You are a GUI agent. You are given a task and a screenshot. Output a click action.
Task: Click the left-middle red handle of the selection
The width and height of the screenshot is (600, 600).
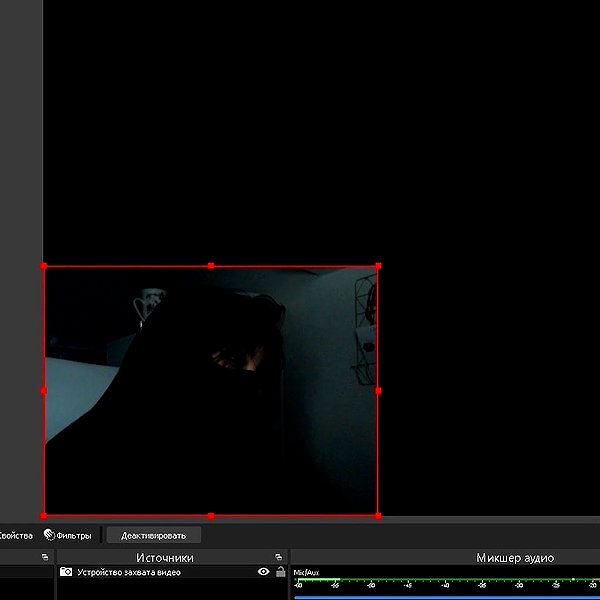(44, 391)
